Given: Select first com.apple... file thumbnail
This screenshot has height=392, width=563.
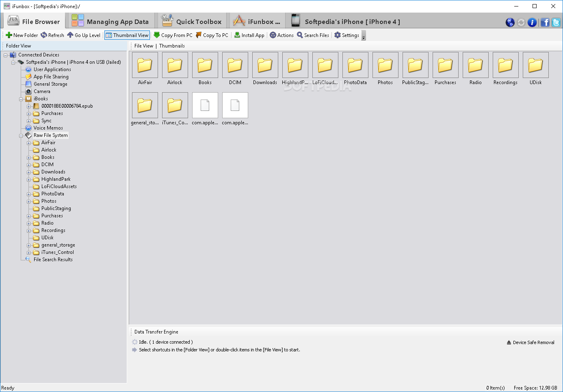Looking at the screenshot, I should tap(205, 105).
